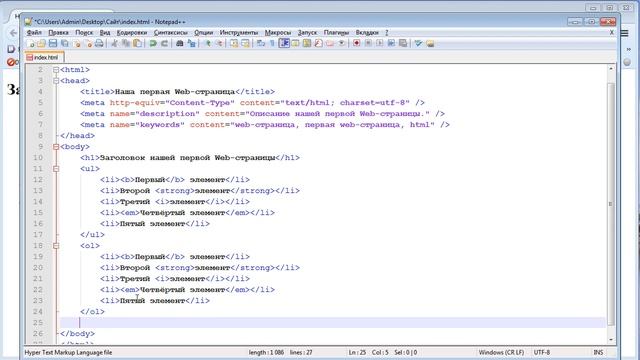Screen dimensions: 640x360
Task: Click the Open file toolbar icon
Action: click(41, 43)
